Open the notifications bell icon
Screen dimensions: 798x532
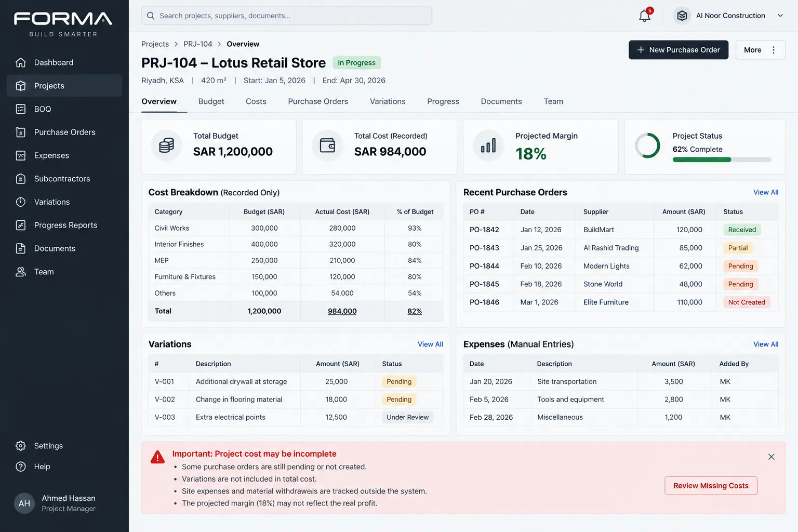645,16
